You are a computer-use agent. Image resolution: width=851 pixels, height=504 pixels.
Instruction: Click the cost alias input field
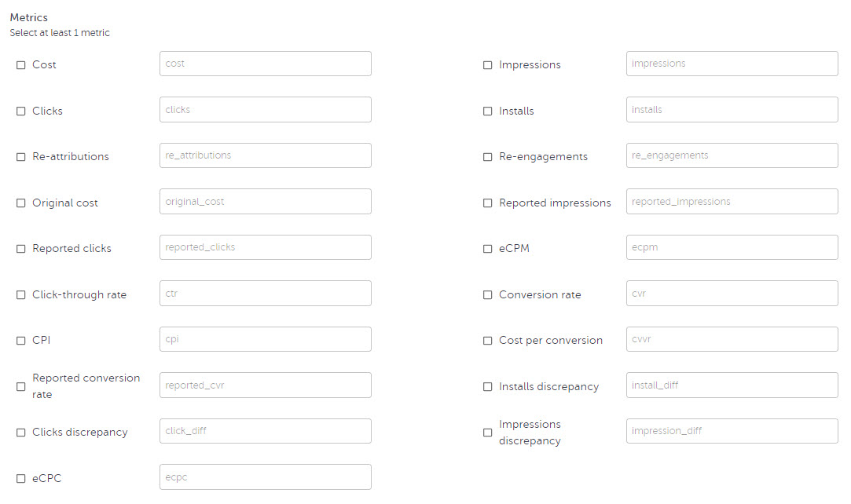265,64
